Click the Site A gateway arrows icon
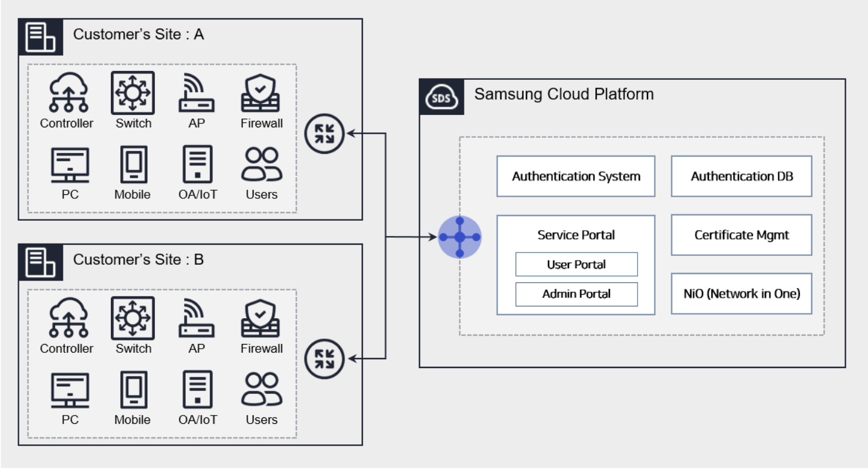 click(324, 133)
